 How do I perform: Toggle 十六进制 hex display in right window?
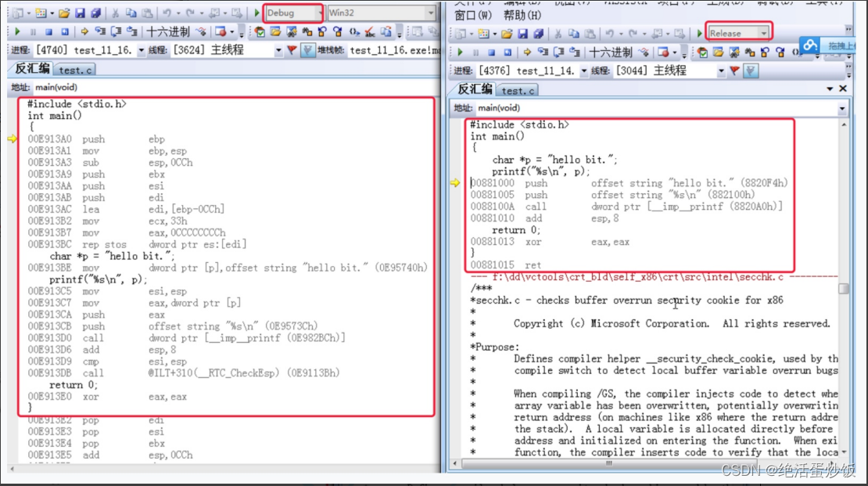coord(610,52)
